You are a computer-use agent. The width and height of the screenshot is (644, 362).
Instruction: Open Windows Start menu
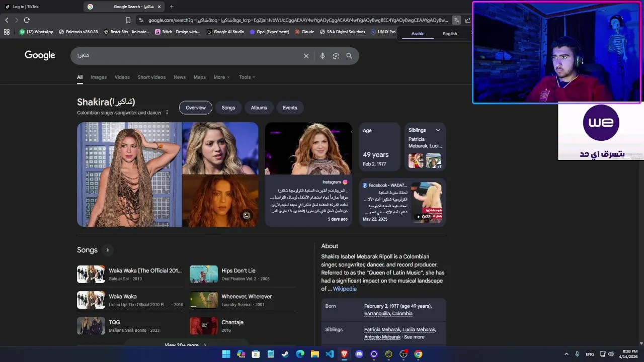226,354
